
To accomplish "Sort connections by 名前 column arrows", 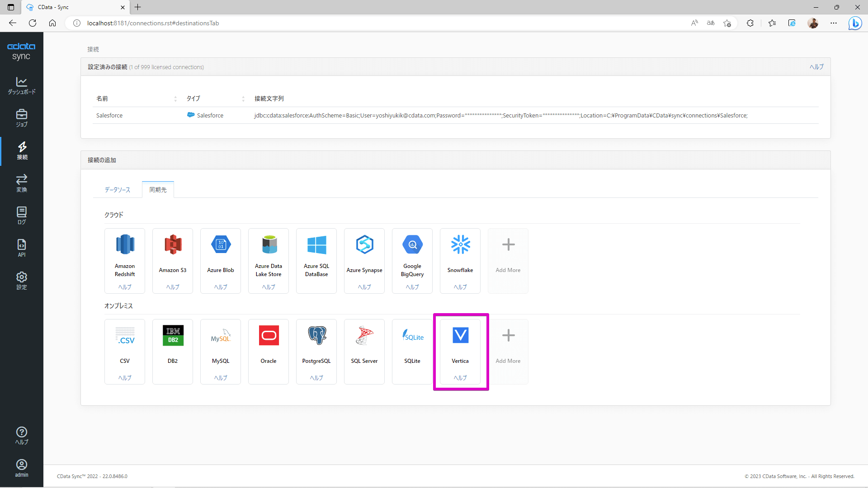I will tap(175, 99).
